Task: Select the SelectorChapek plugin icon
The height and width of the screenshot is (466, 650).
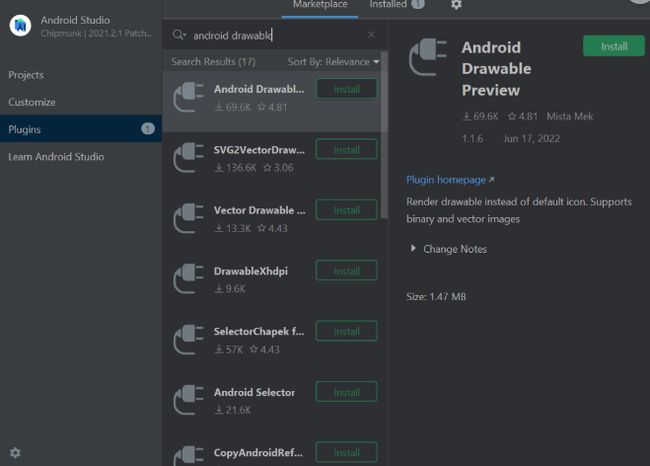Action: (189, 339)
